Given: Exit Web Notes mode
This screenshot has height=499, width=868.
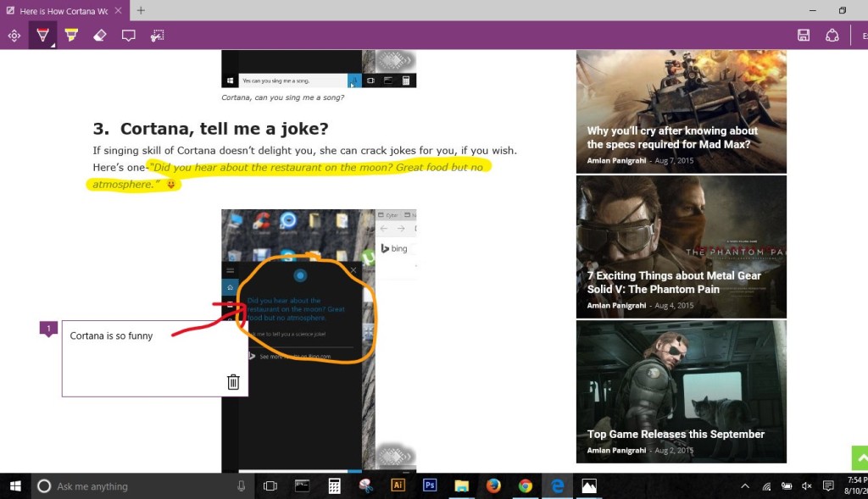Looking at the screenshot, I should tap(864, 35).
